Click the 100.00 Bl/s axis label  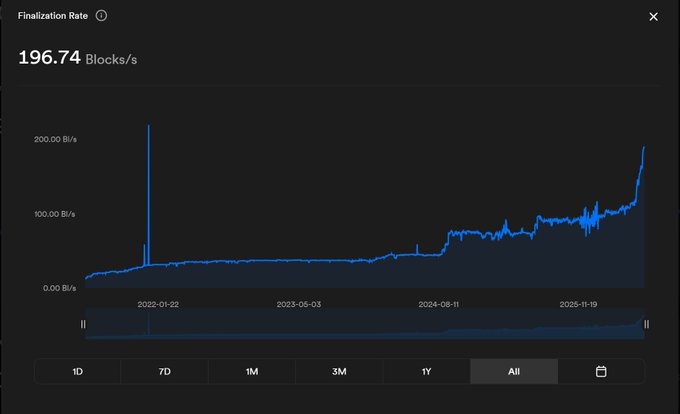[55, 214]
